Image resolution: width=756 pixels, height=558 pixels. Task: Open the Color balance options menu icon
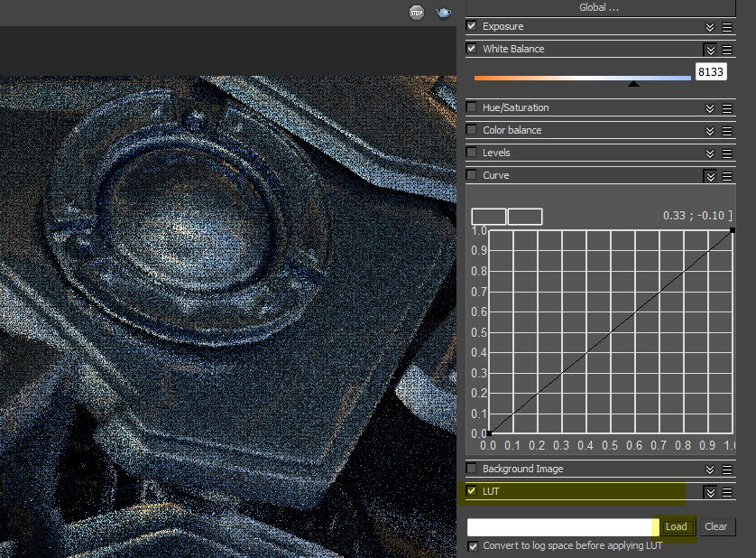pyautogui.click(x=727, y=131)
